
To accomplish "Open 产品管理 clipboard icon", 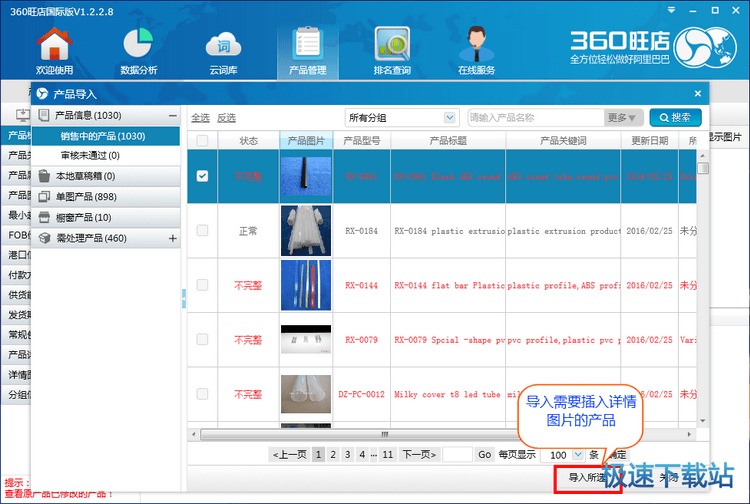I will point(308,44).
